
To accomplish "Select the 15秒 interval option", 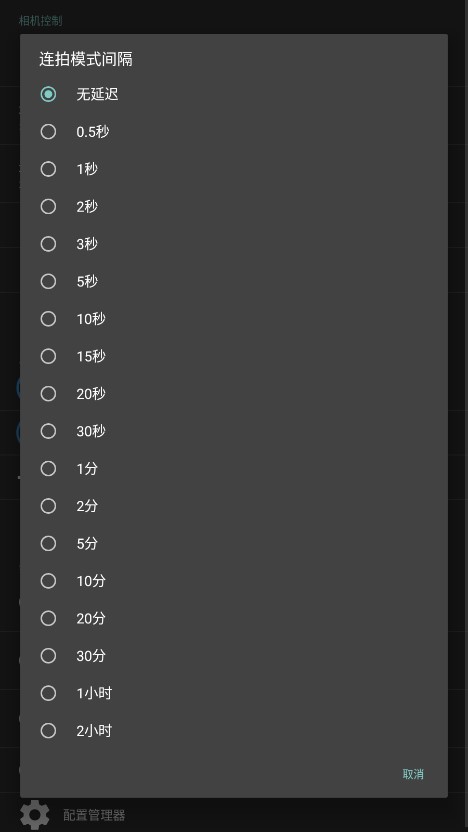I will (x=233, y=356).
